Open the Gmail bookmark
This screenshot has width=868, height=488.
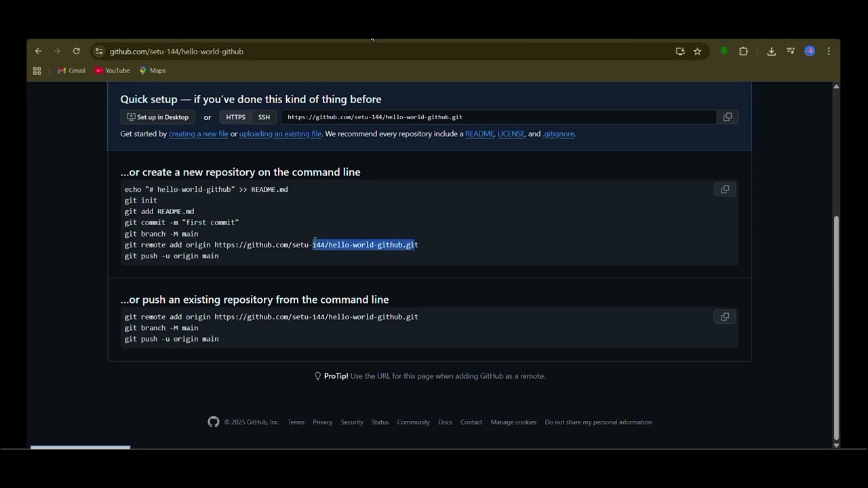pos(71,70)
